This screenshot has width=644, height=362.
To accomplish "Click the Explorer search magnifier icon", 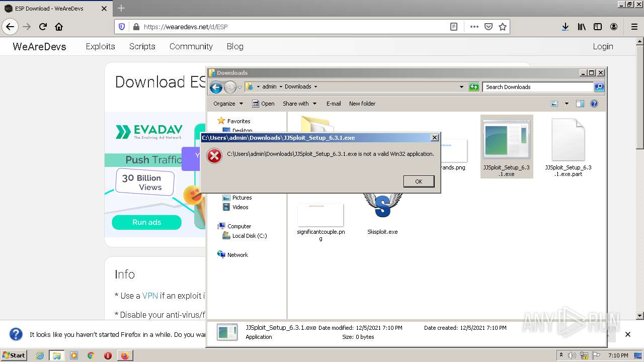I will [x=599, y=87].
